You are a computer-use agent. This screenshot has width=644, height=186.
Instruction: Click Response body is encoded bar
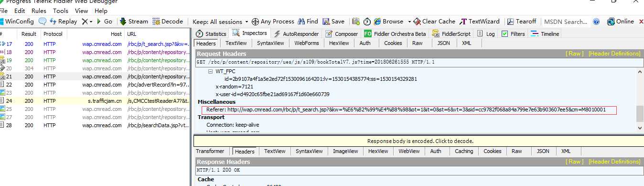click(419, 141)
